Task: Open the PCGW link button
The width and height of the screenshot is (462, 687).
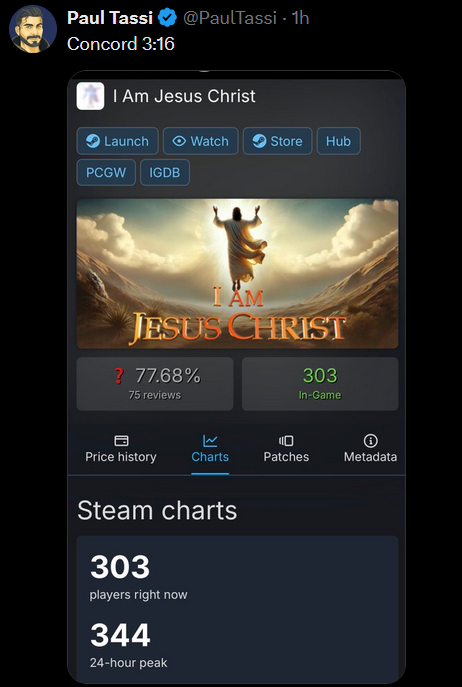Action: point(106,173)
